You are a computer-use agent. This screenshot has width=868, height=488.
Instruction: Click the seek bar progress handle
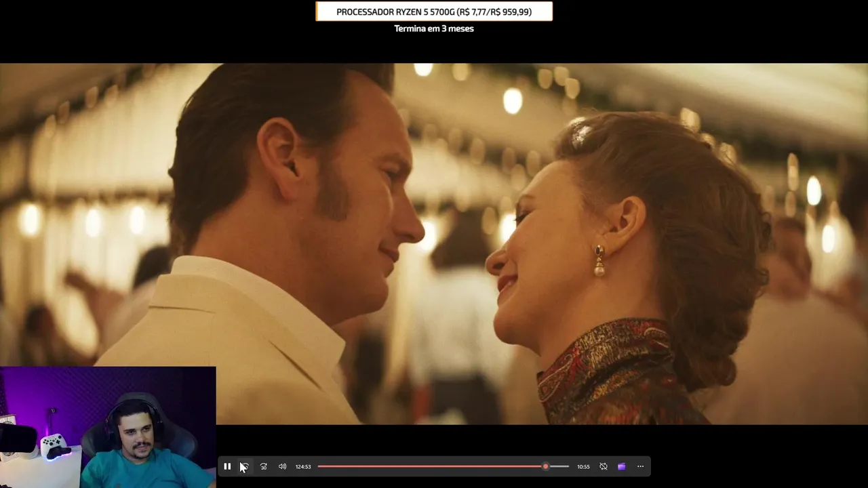coord(545,466)
